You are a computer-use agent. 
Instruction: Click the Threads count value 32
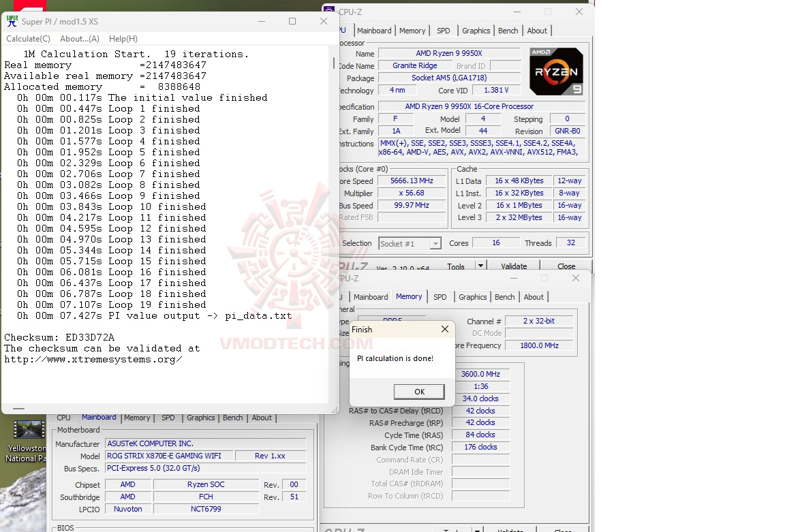[571, 242]
